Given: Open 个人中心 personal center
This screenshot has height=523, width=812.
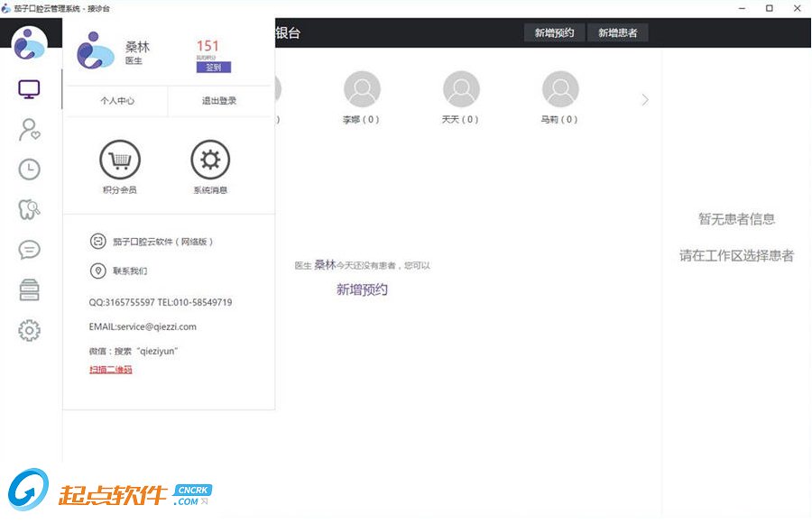Looking at the screenshot, I should pyautogui.click(x=117, y=101).
